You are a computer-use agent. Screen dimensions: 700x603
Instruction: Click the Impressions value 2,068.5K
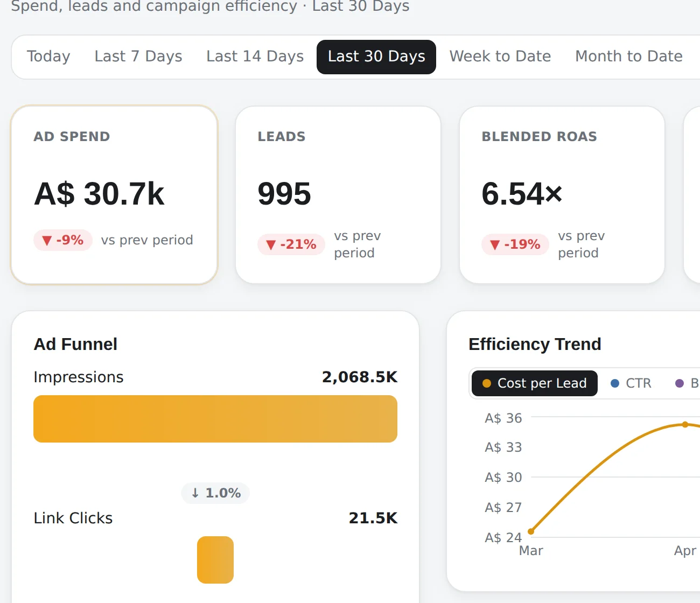click(x=360, y=377)
